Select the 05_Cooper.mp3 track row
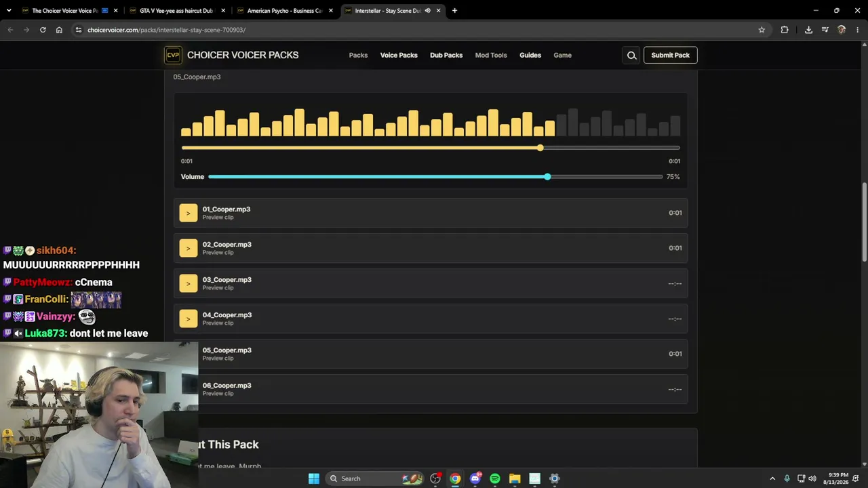This screenshot has height=488, width=868. point(431,354)
